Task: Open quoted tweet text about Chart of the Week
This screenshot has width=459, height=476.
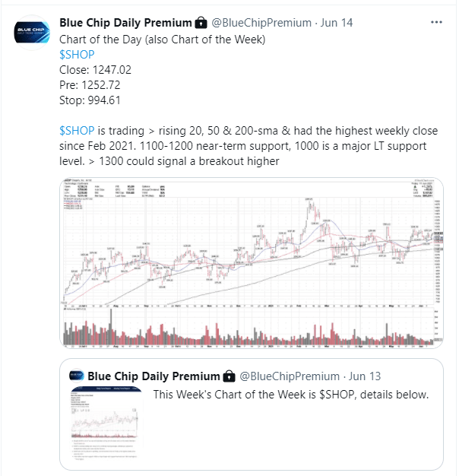Action: [x=291, y=395]
